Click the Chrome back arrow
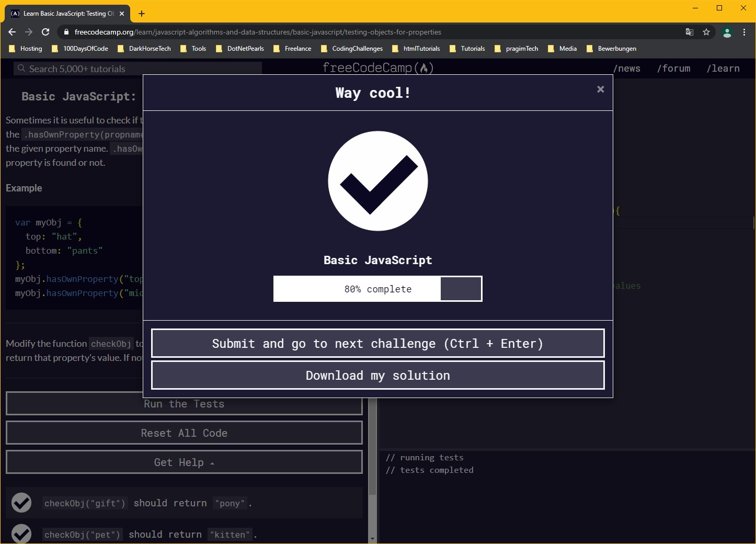This screenshot has height=544, width=756. (12, 32)
